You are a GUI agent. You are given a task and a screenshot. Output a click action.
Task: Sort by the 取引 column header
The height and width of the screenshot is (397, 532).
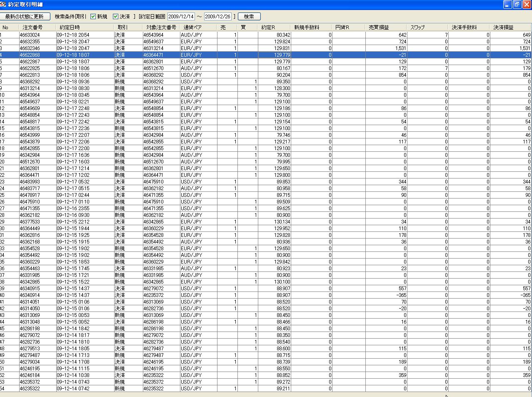coord(128,28)
